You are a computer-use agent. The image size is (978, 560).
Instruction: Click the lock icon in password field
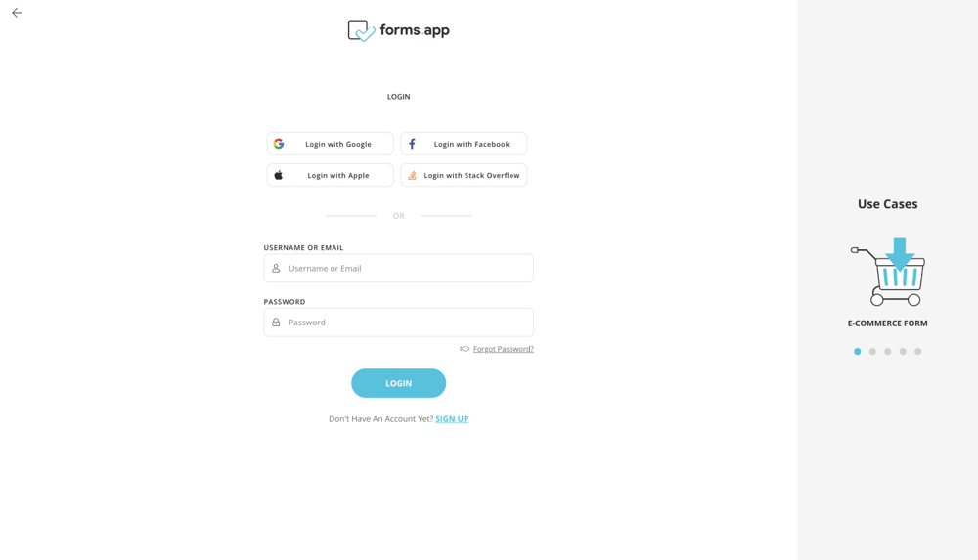(276, 323)
